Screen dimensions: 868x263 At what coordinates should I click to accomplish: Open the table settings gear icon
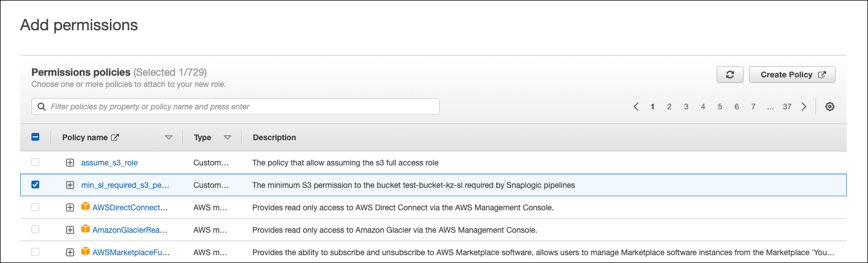coord(830,107)
